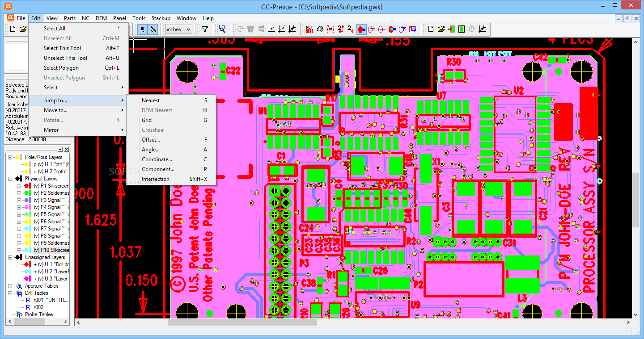Choose Coordinate... in Jump to submenu
Image resolution: width=644 pixels, height=339 pixels.
coord(172,159)
